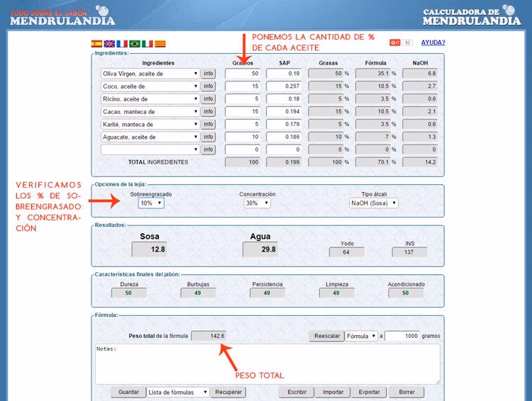Screen dimensions: 532x401
Task: Select the British flag language icon
Action: click(109, 43)
